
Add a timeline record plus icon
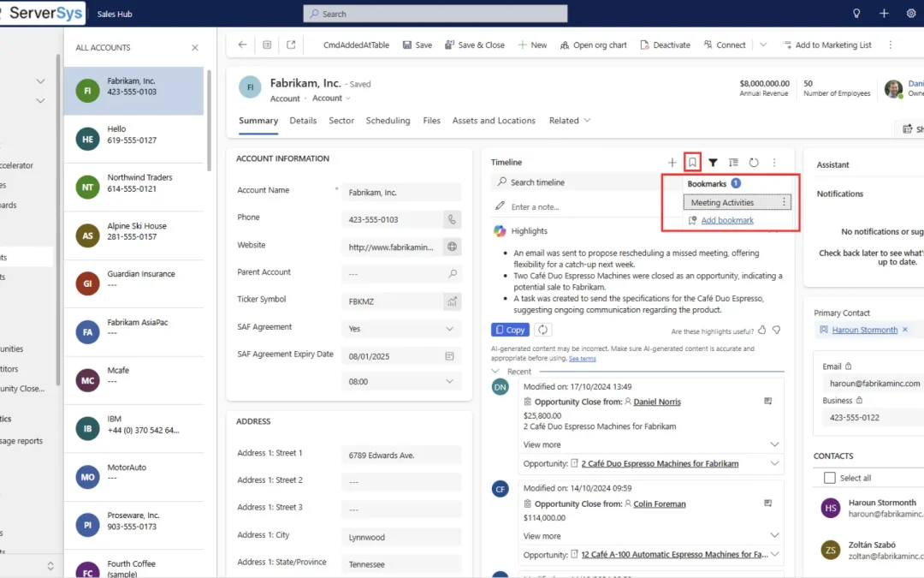click(672, 162)
